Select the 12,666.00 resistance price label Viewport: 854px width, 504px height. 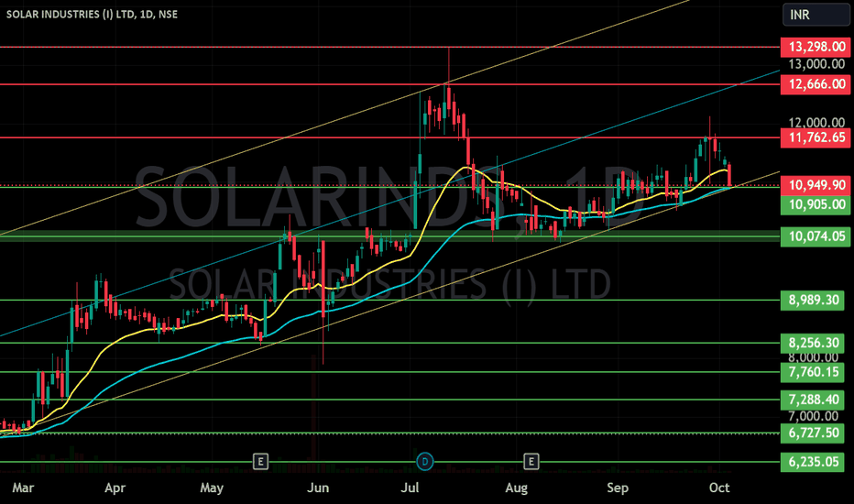tap(816, 84)
